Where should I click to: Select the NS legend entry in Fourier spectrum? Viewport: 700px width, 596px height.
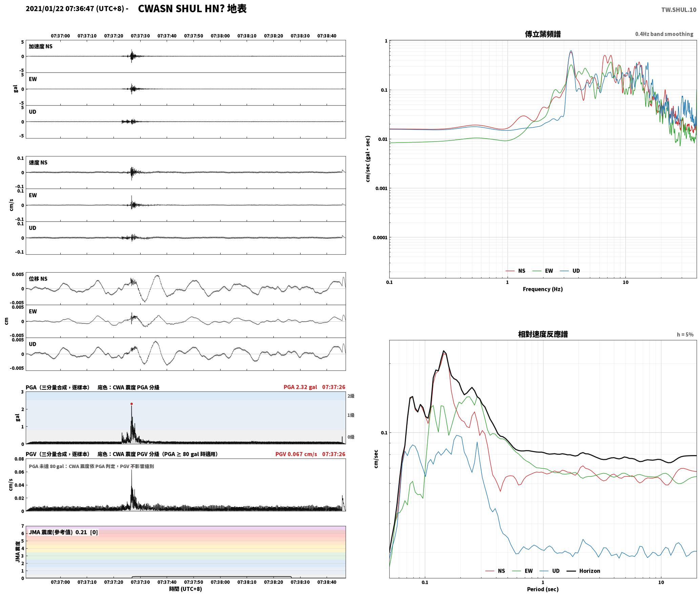(515, 271)
